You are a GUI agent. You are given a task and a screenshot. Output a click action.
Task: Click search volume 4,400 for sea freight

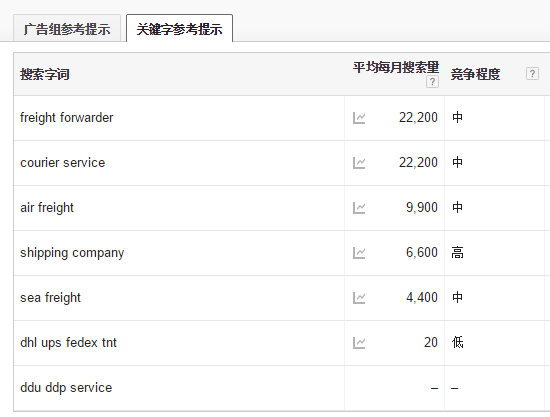coord(422,297)
